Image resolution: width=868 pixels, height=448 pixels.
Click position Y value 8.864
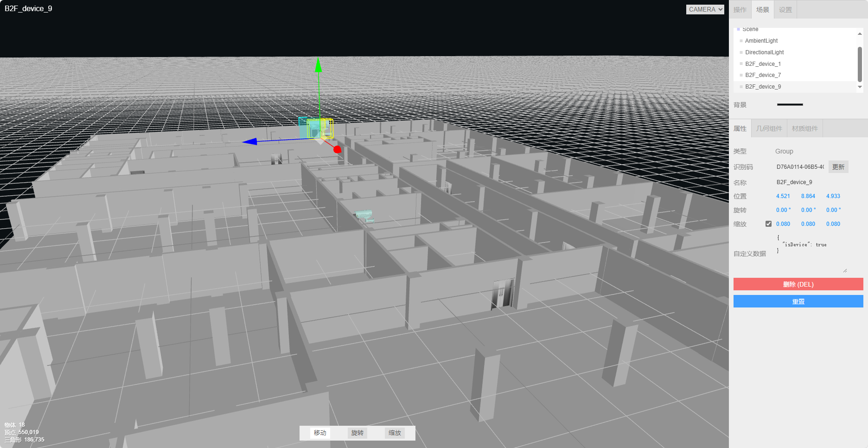(x=808, y=196)
